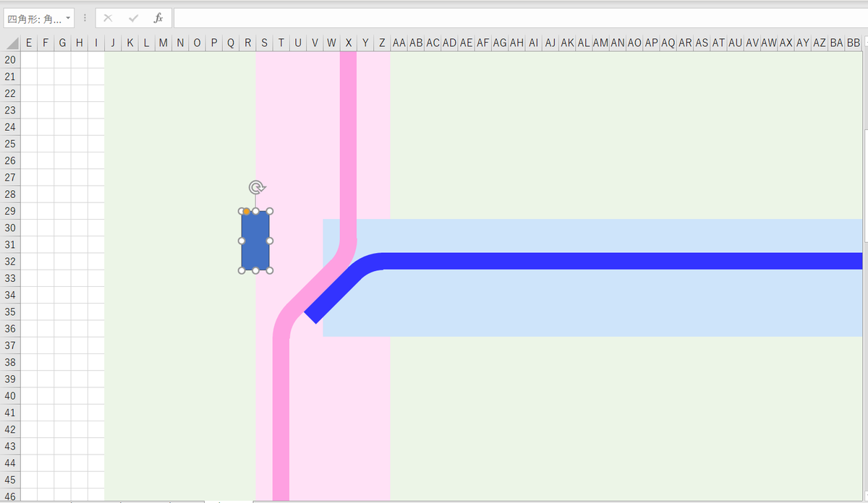Click the rectangle's top-right sizing handle
Screen dimensions: 868x503
coord(270,211)
